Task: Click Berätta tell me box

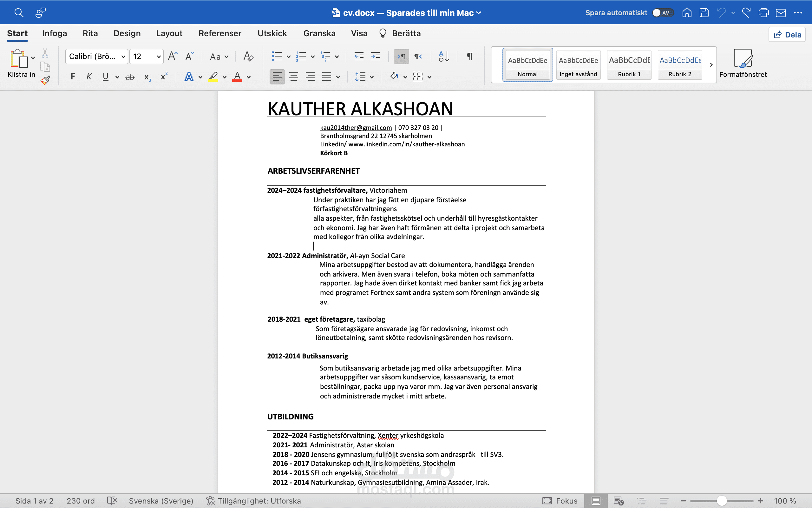Action: [x=400, y=33]
